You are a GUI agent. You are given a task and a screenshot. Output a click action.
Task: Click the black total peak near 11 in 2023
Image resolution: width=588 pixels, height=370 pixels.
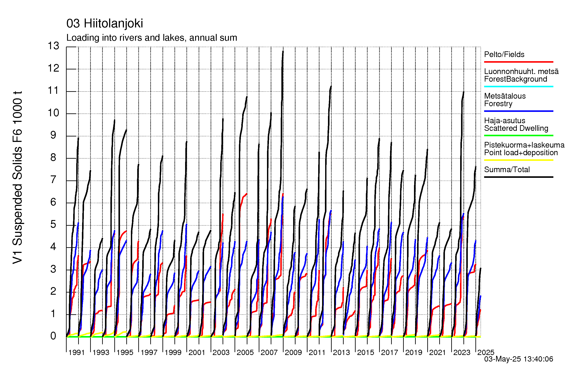pos(463,93)
